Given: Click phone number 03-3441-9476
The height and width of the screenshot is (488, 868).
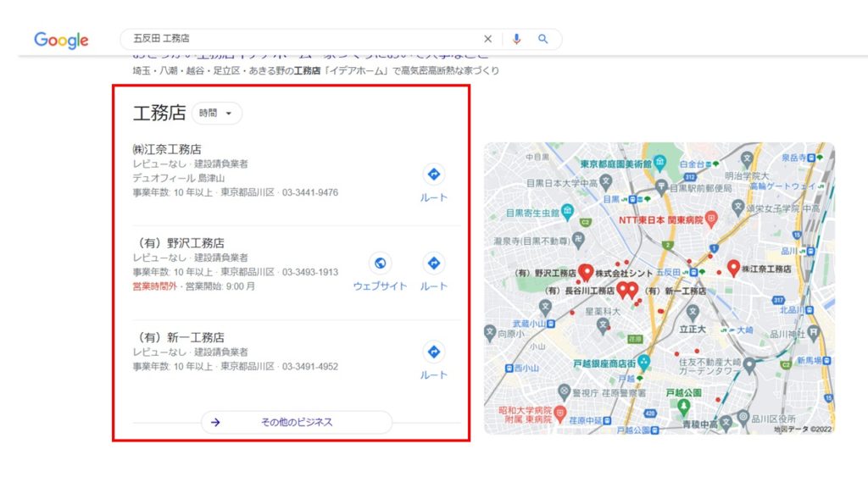Looking at the screenshot, I should click(x=310, y=192).
